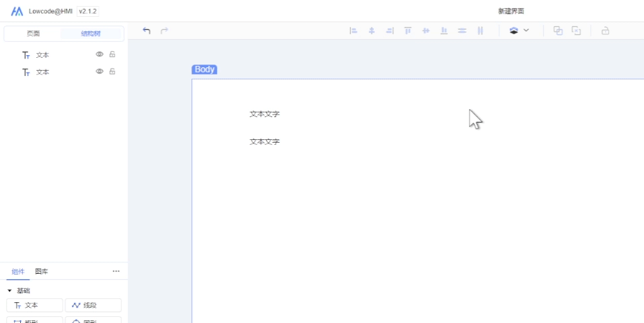Align selected elements to the top edge

[x=408, y=31]
